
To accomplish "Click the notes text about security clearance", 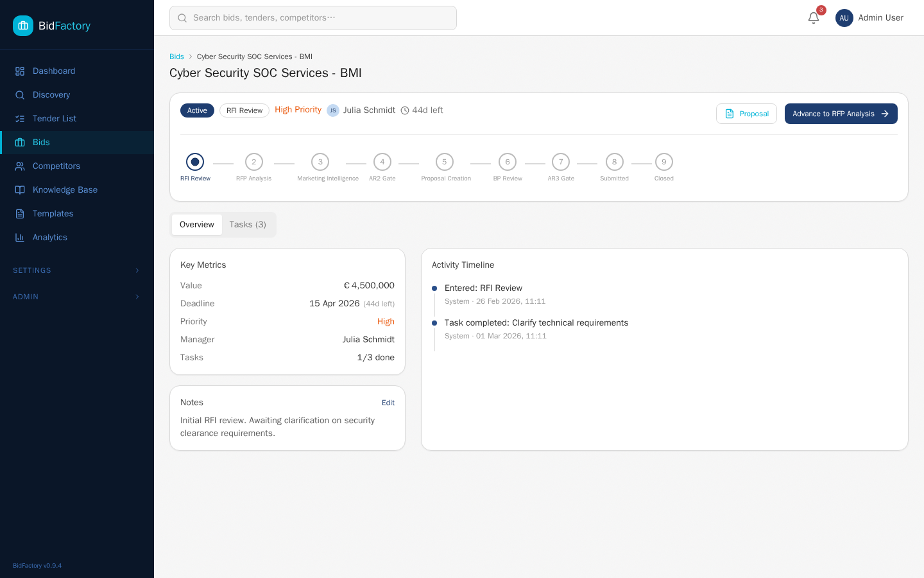I will 278,427.
